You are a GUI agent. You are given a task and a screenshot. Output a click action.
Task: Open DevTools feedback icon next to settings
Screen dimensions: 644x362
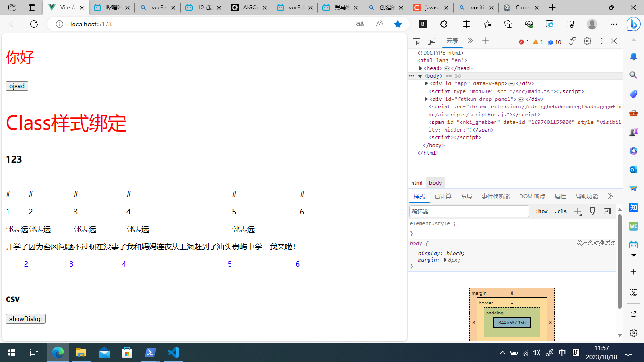572,41
